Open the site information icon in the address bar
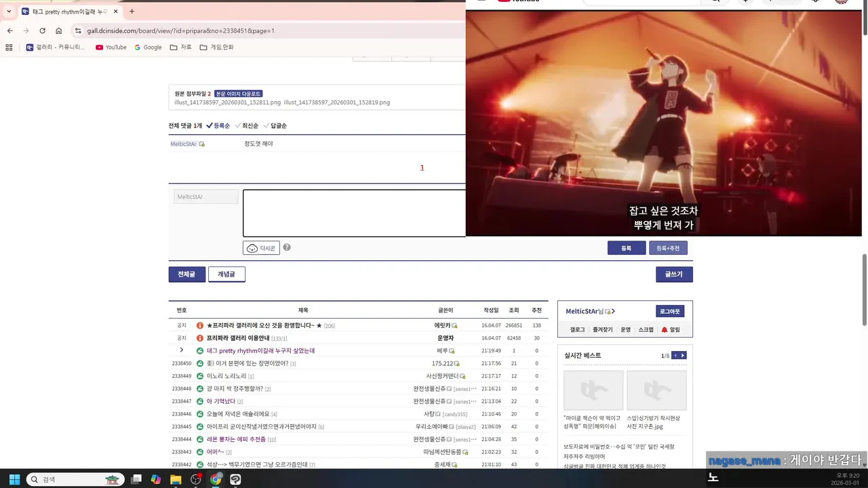This screenshot has width=868, height=488. click(x=78, y=30)
